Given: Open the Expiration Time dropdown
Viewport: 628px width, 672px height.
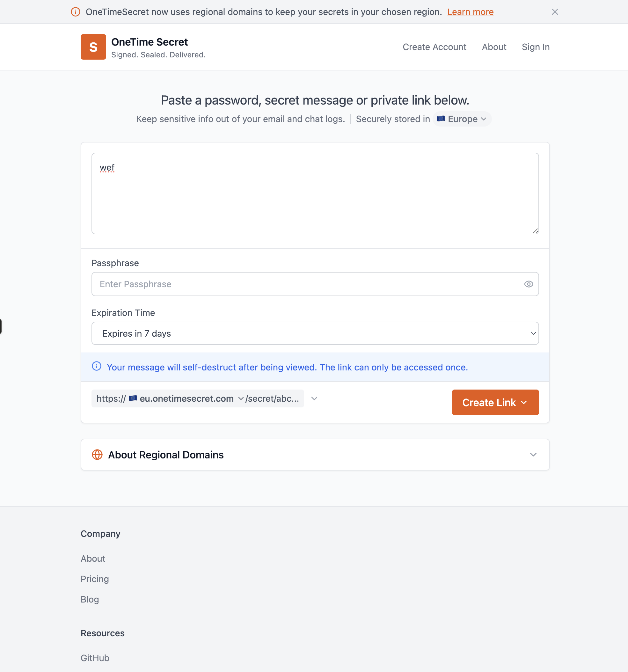Looking at the screenshot, I should point(315,333).
